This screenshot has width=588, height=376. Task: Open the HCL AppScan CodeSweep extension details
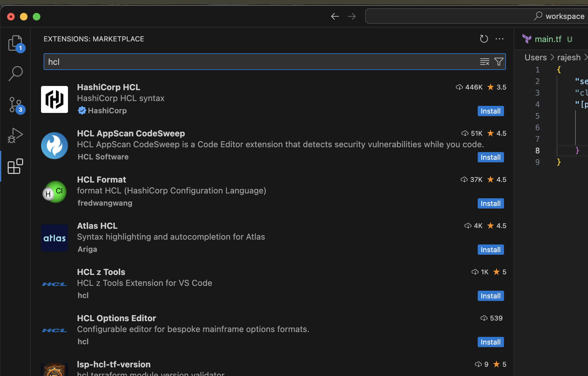point(131,133)
